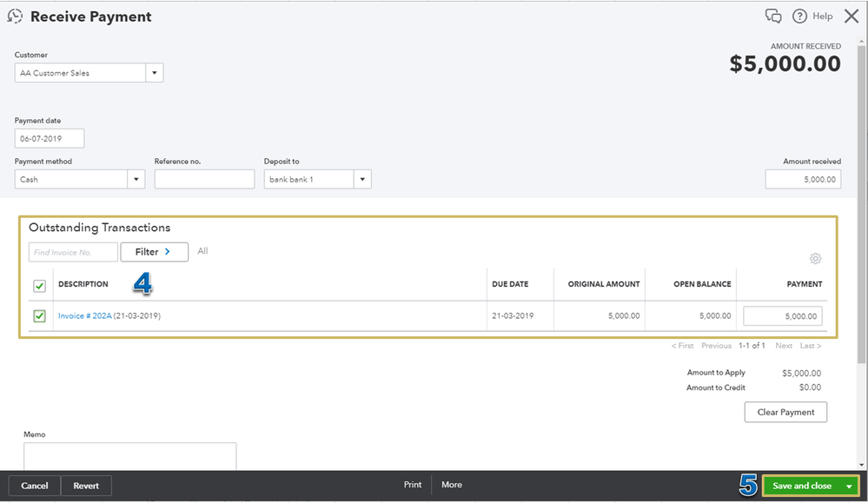
Task: Click the DESCRIPTION column header
Action: click(x=83, y=284)
